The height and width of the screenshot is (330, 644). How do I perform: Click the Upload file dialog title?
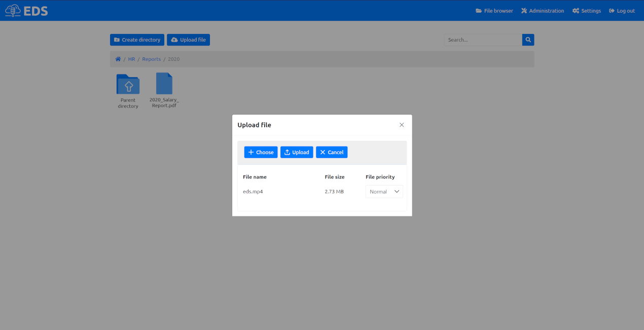(x=255, y=125)
